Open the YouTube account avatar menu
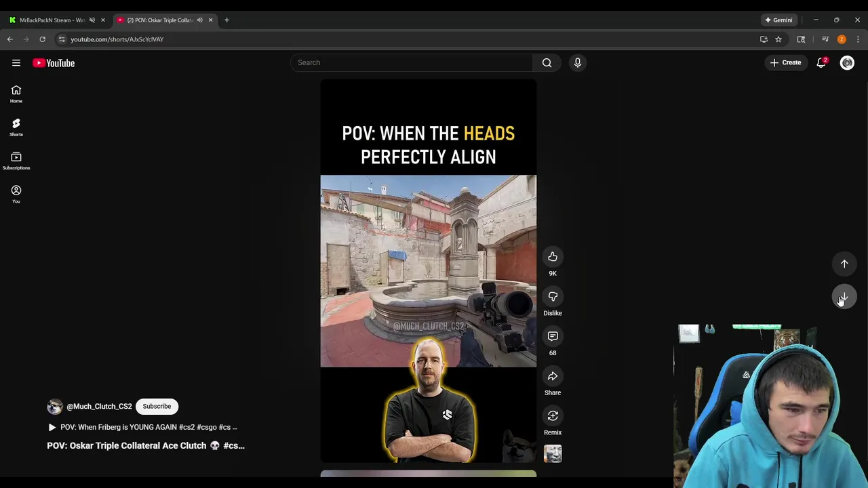This screenshot has height=488, width=868. [x=847, y=63]
